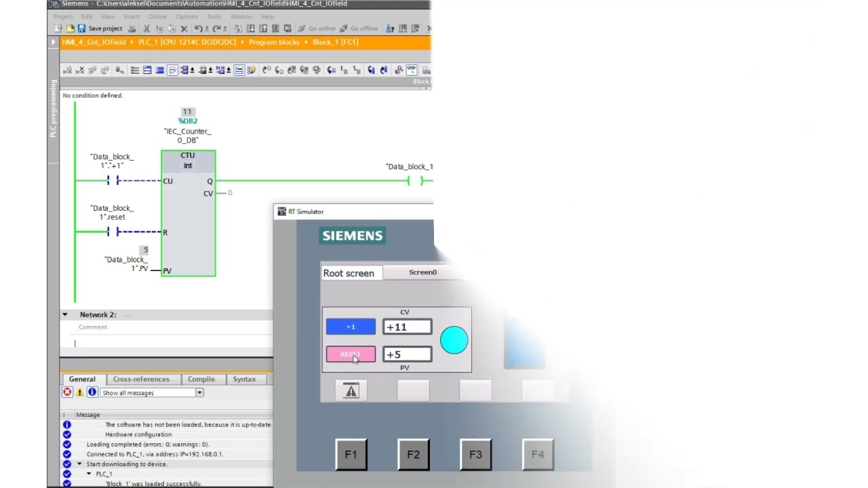The image size is (868, 488).
Task: Print using the printer toolbar icon
Action: (132, 28)
